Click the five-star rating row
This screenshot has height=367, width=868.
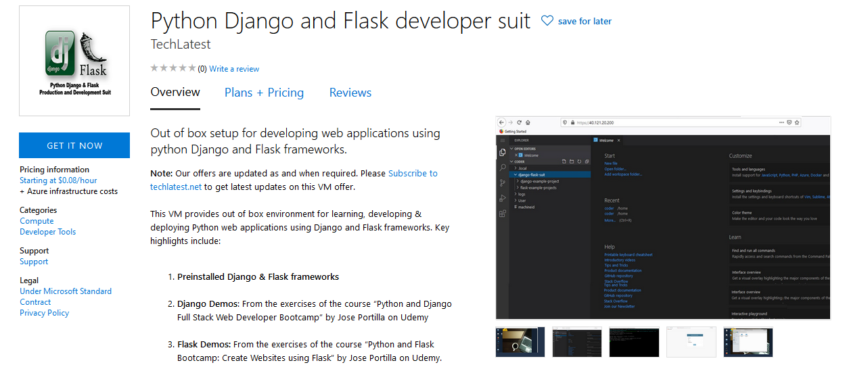[173, 68]
